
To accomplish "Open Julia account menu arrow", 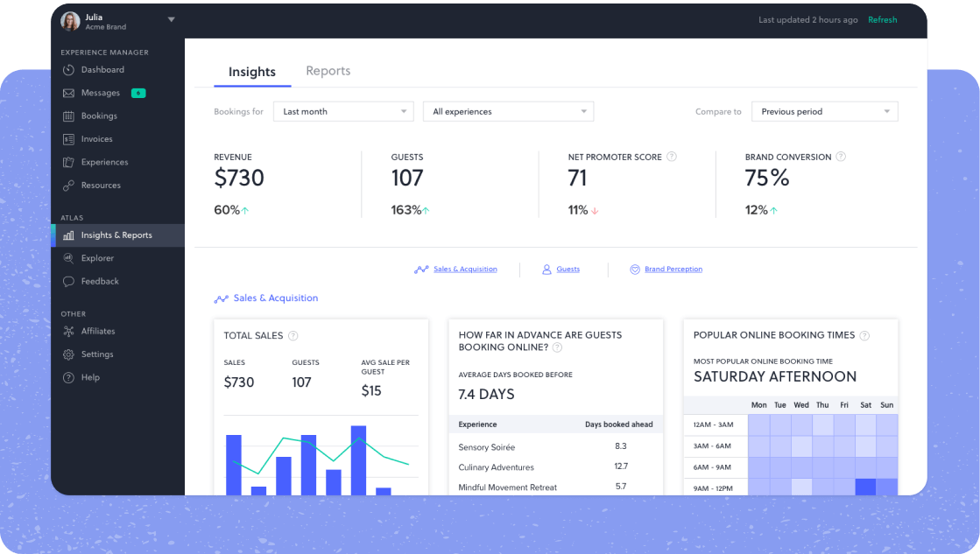I will pyautogui.click(x=172, y=19).
